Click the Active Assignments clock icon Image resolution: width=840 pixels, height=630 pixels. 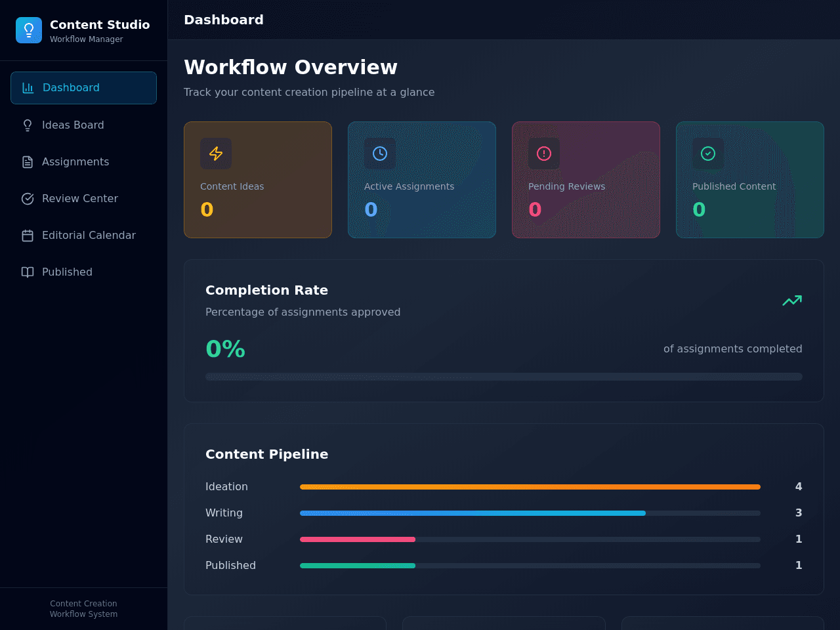(x=380, y=154)
